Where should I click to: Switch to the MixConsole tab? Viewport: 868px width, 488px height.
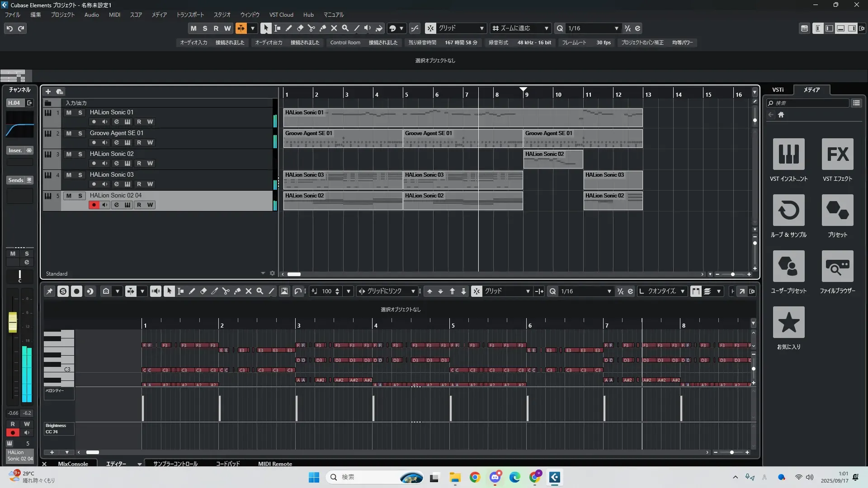(73, 464)
